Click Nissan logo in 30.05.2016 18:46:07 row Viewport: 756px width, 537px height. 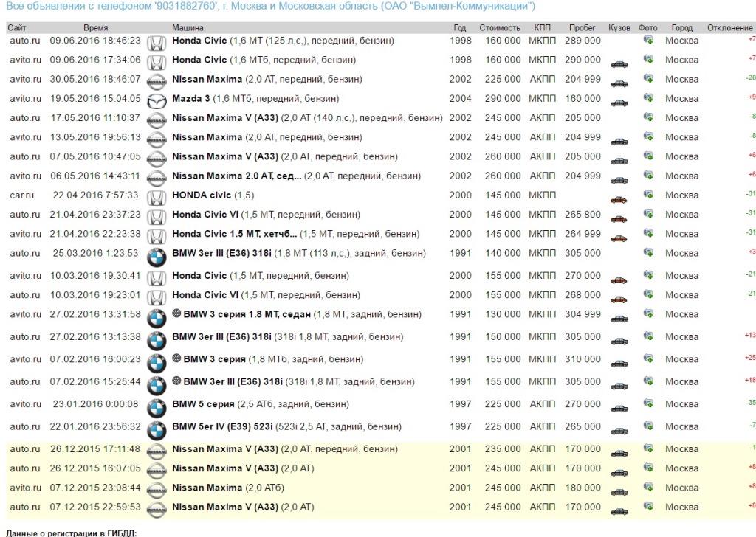(157, 83)
